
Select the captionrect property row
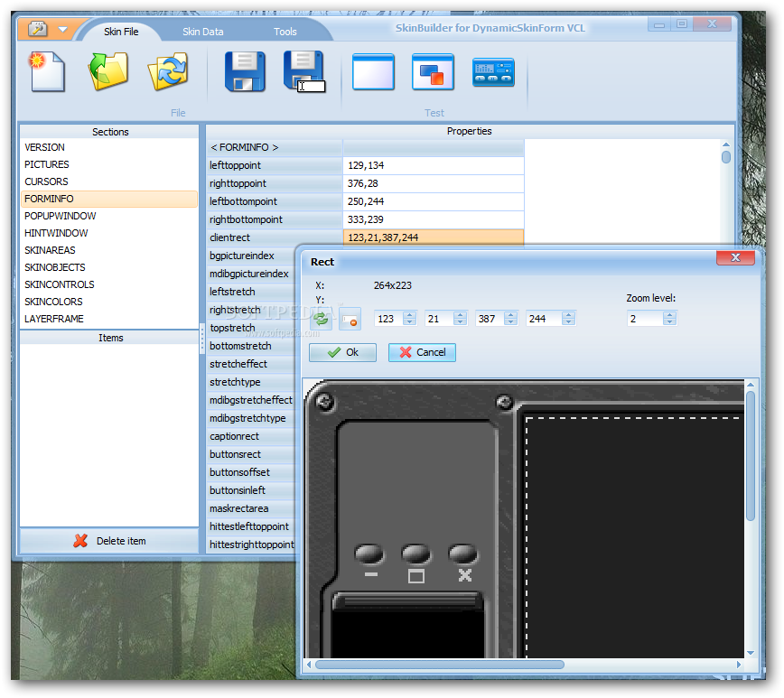point(251,436)
